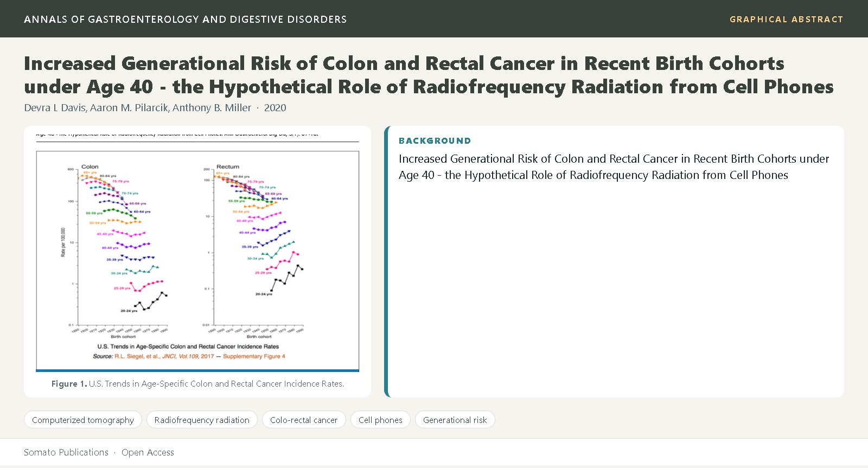This screenshot has height=468, width=868.
Task: Select the BACKGROUND section heading
Action: pos(435,140)
